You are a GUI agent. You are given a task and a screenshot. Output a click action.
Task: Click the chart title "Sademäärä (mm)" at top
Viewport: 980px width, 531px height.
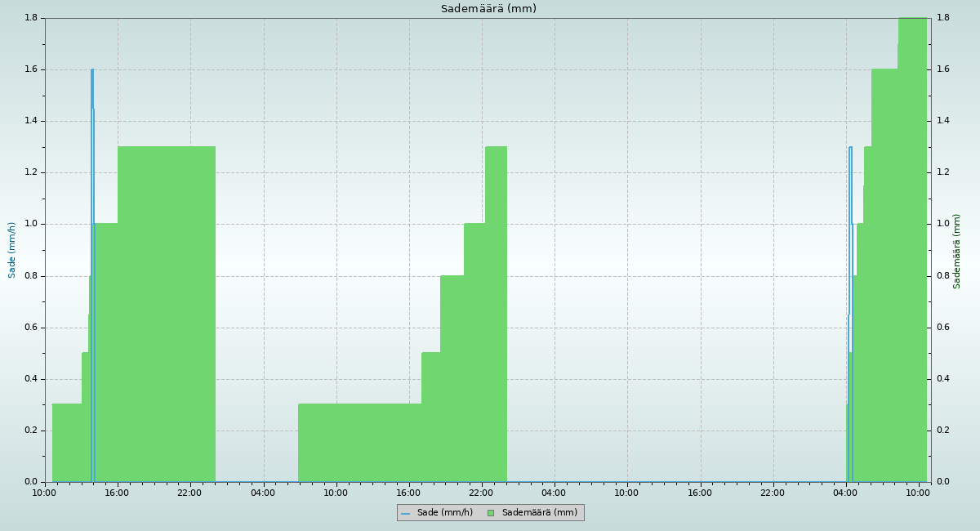(488, 9)
